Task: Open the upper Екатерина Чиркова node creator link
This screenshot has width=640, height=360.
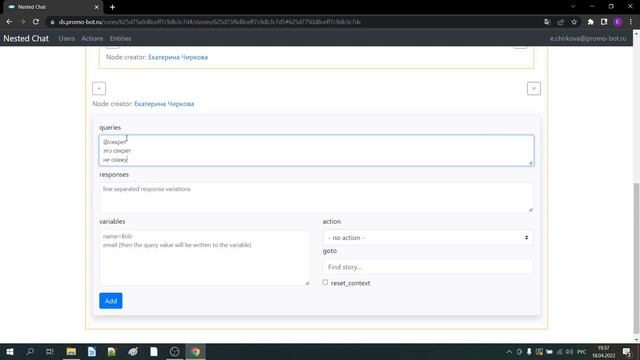Action: coord(178,57)
